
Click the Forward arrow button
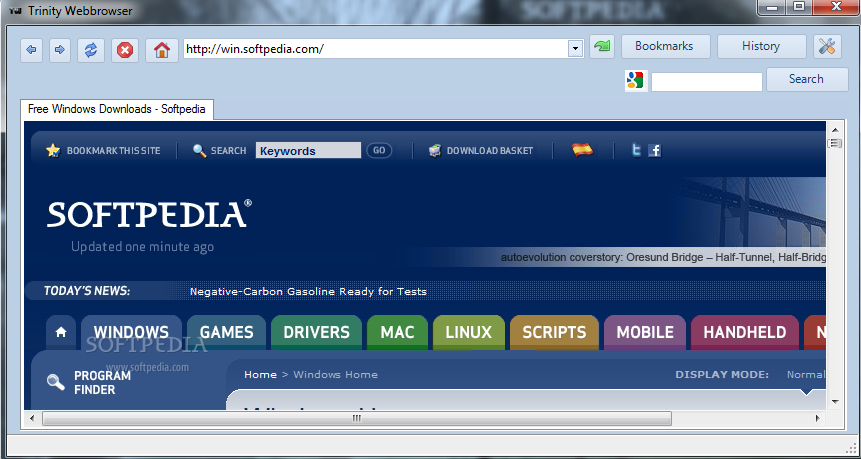pos(60,51)
